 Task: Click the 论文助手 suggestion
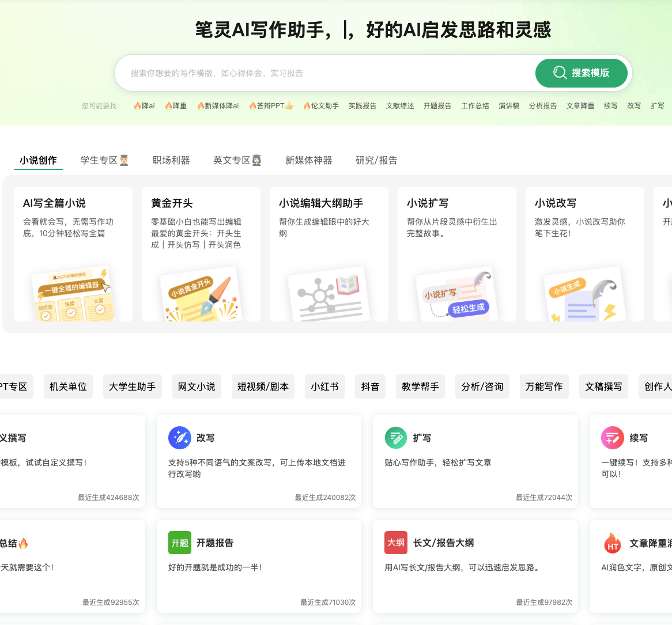(321, 106)
